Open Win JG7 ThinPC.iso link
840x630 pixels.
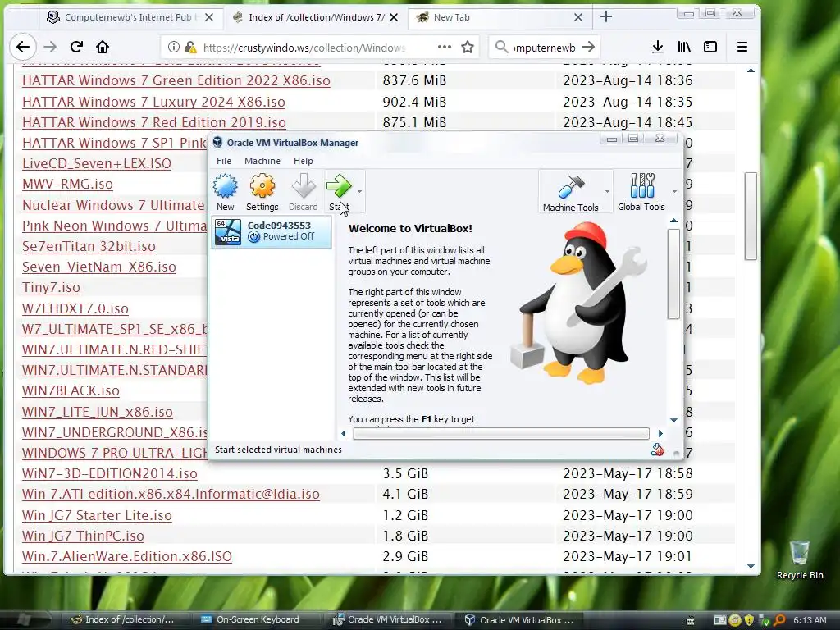[x=83, y=536]
